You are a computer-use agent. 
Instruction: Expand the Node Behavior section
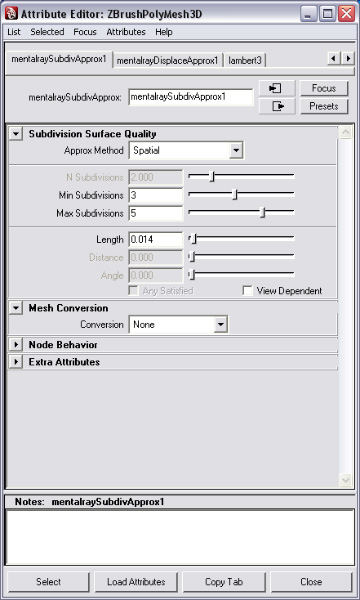[x=16, y=345]
